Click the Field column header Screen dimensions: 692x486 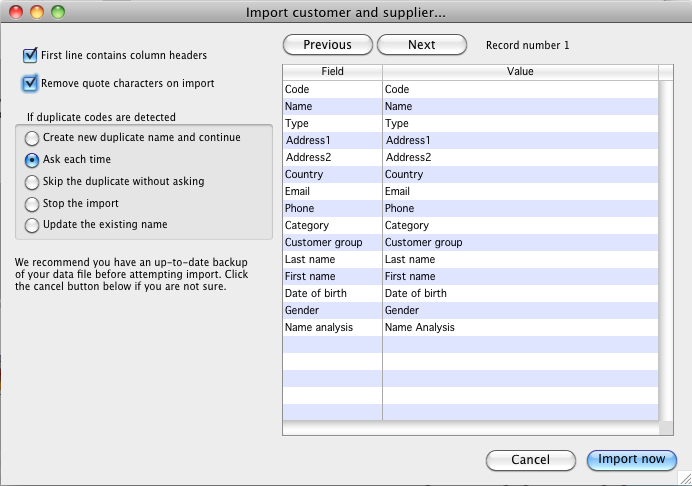[332, 72]
